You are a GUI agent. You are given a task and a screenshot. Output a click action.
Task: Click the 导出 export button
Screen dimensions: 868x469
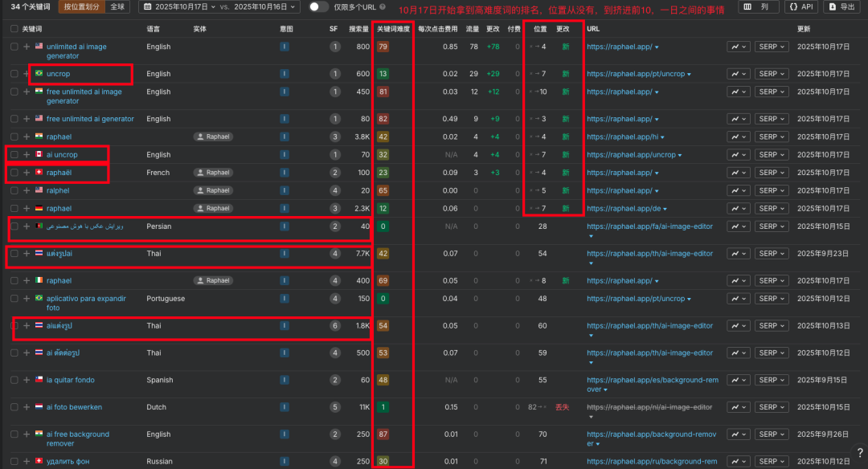tap(842, 6)
